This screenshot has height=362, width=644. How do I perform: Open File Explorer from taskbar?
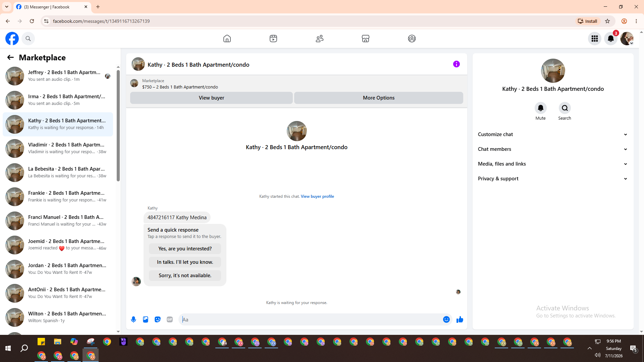click(x=58, y=342)
